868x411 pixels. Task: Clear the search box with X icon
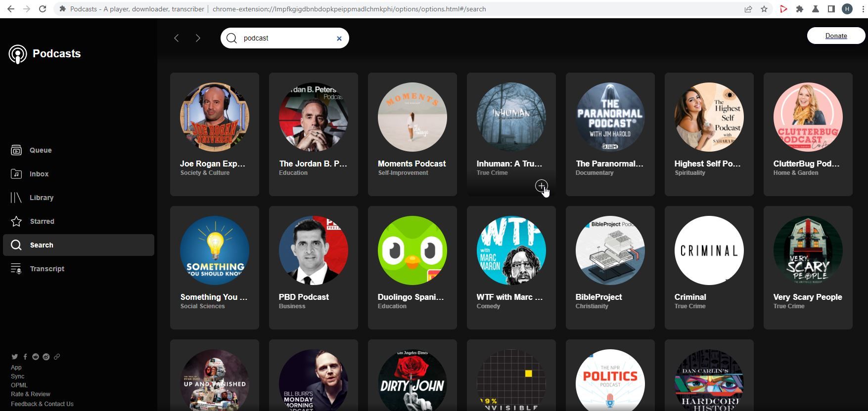(339, 39)
